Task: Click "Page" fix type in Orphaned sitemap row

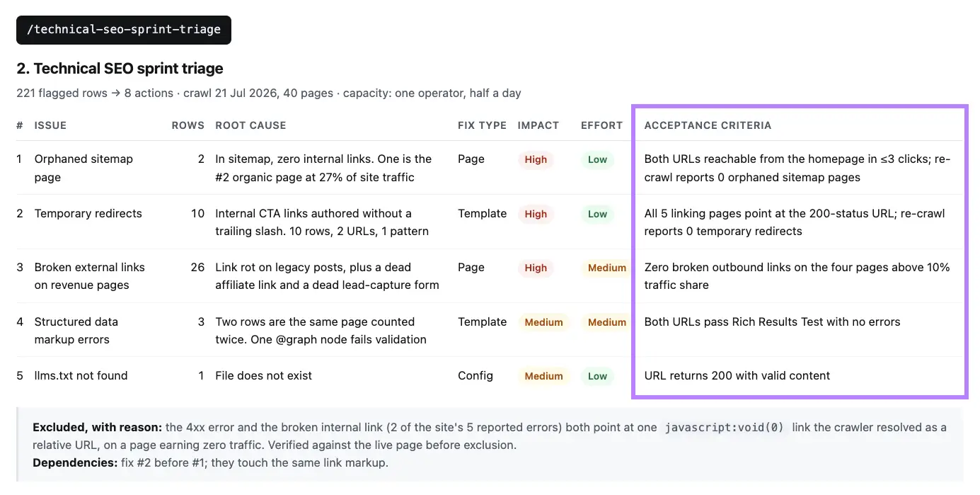Action: pos(471,159)
